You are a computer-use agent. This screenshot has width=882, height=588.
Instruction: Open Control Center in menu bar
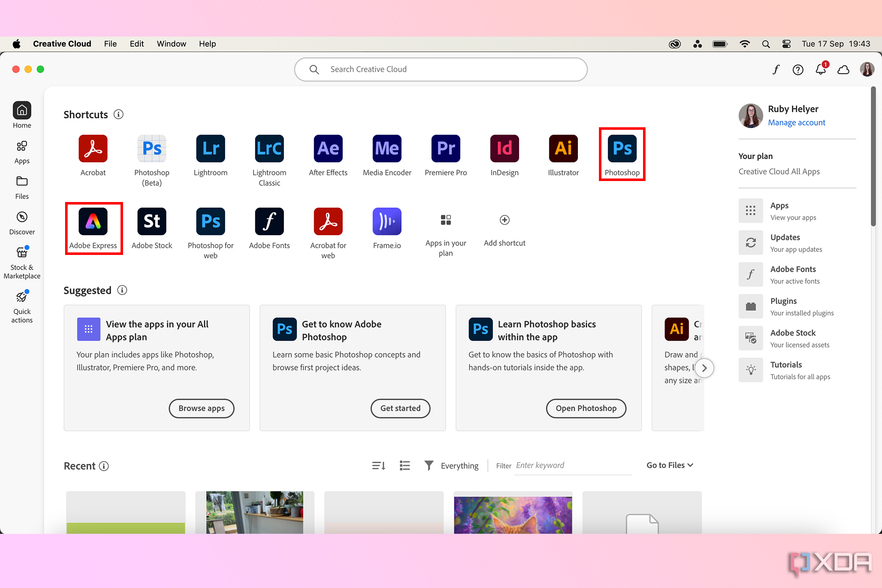coord(787,44)
